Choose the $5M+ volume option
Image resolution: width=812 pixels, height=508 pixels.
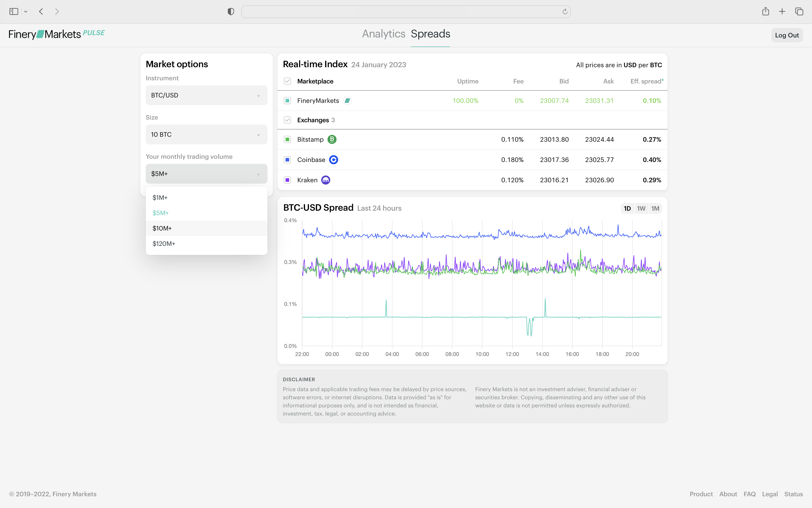(x=207, y=213)
